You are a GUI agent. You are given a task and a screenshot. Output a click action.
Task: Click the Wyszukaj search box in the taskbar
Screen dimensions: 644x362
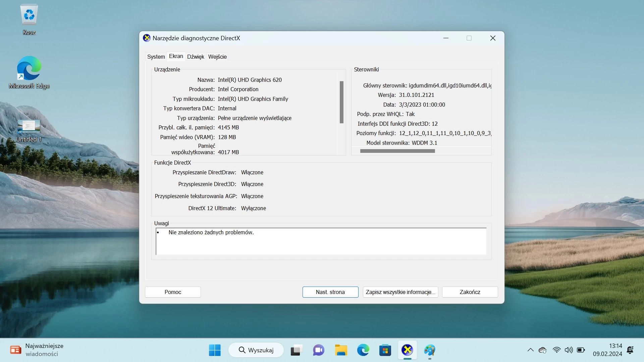[256, 350]
